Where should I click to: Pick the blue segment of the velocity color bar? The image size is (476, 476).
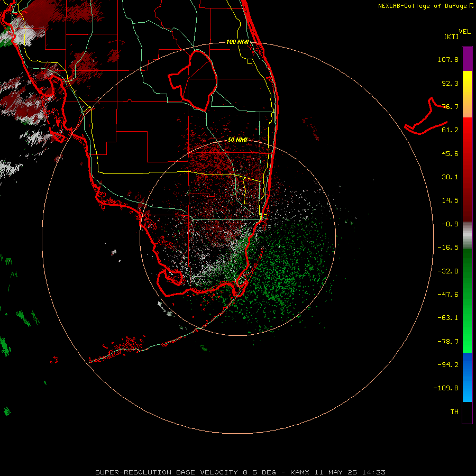(467, 377)
